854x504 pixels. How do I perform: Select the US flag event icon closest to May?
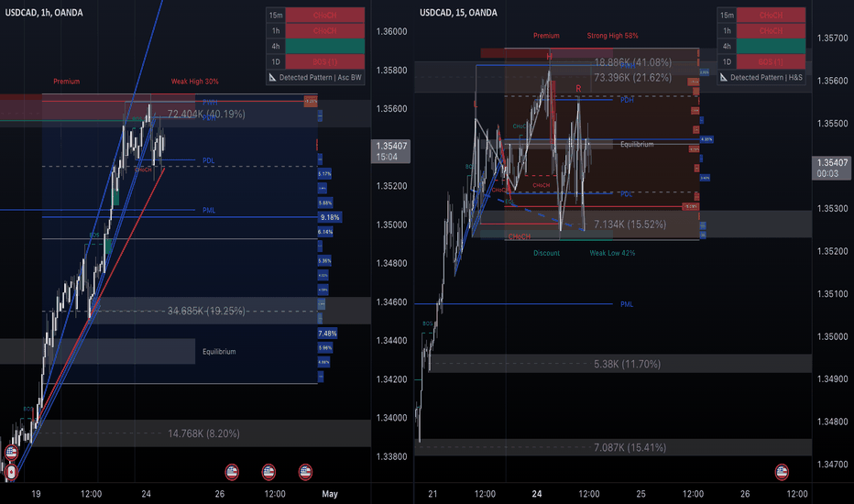(x=305, y=471)
